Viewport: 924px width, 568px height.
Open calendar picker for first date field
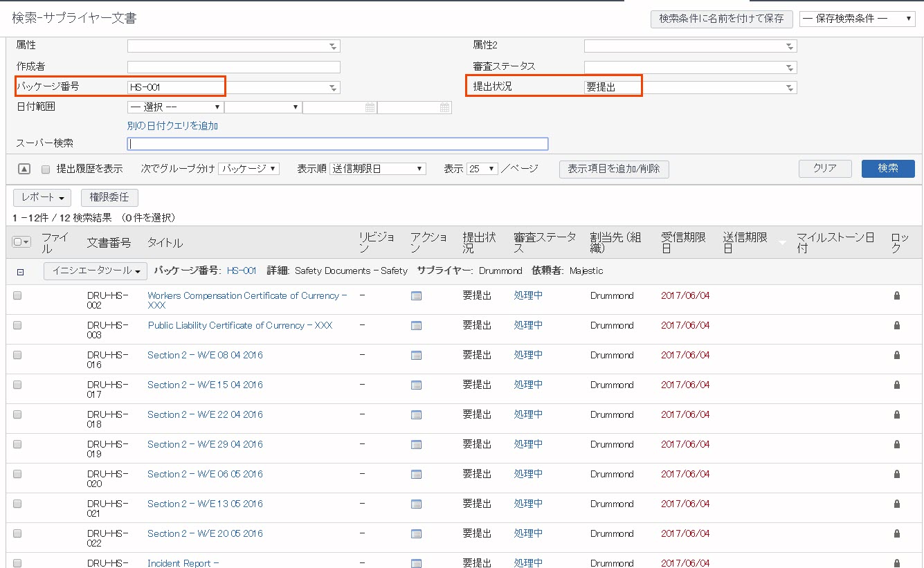point(370,107)
